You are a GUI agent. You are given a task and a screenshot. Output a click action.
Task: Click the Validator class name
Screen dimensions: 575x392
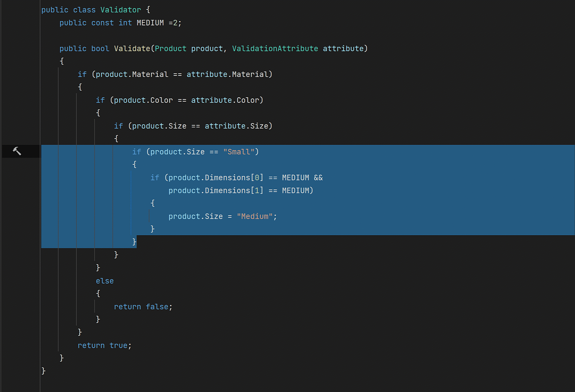pos(121,10)
